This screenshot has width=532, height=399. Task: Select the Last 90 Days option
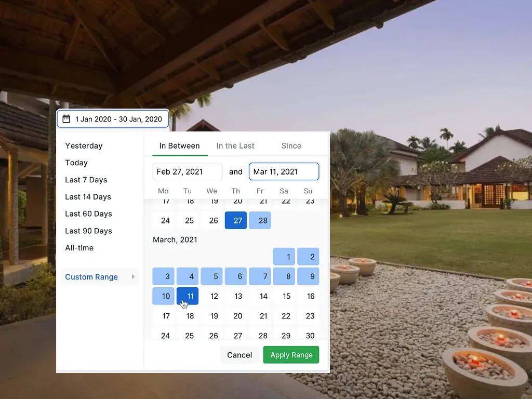[88, 231]
